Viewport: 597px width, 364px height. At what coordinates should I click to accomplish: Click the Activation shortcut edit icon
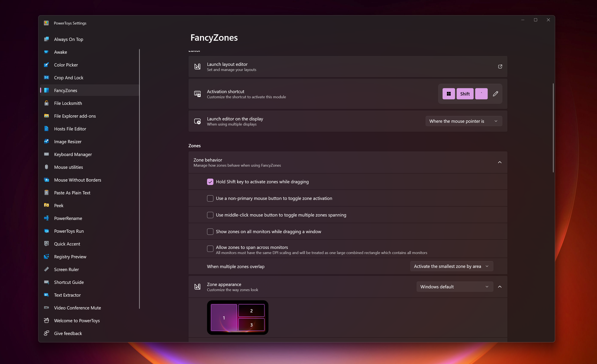pos(495,94)
